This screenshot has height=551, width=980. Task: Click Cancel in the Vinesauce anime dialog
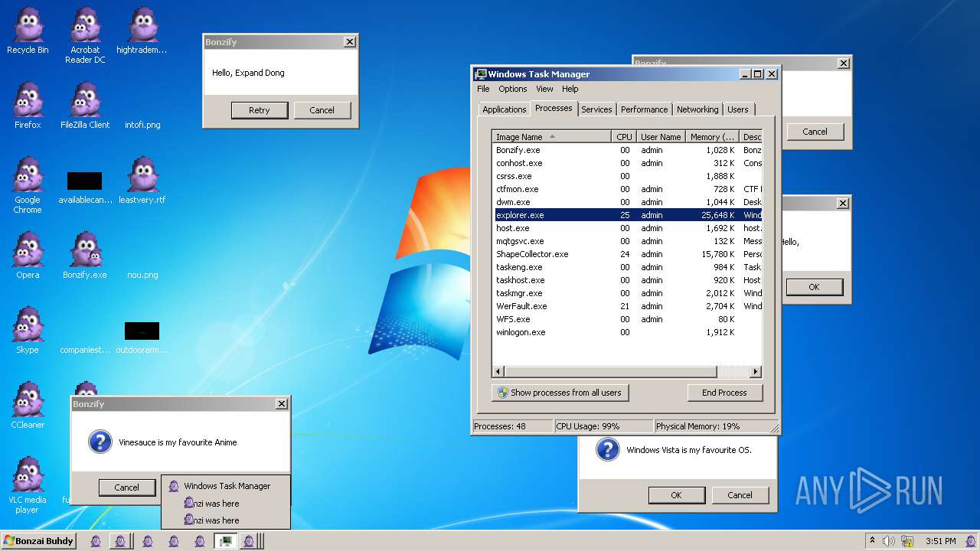(x=127, y=487)
